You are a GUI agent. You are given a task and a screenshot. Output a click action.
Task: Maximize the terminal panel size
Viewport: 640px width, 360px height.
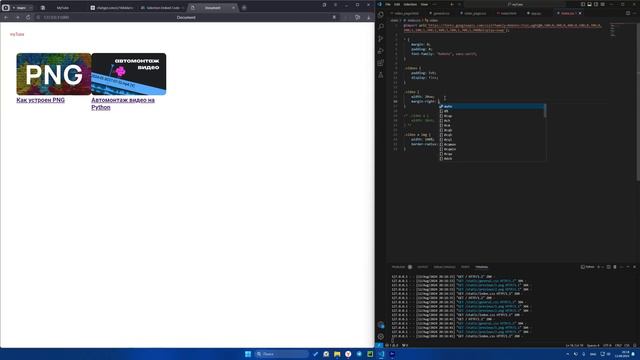[x=628, y=267]
